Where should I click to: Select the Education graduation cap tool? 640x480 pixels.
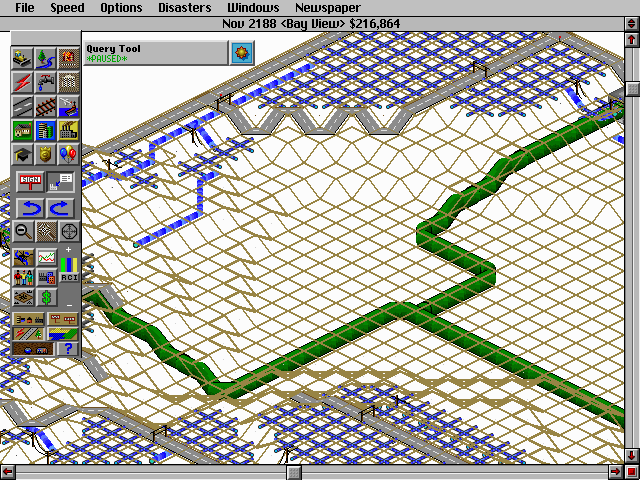tap(22, 154)
